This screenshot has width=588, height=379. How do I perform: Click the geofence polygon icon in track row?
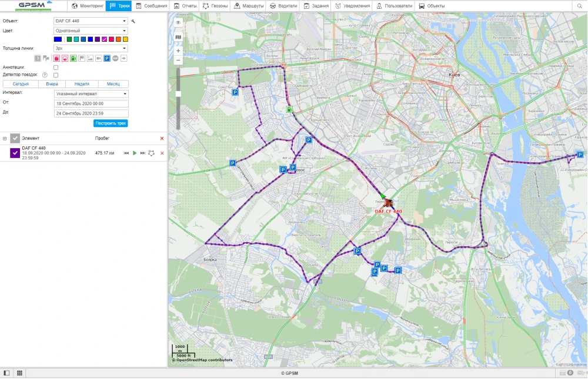coord(151,153)
